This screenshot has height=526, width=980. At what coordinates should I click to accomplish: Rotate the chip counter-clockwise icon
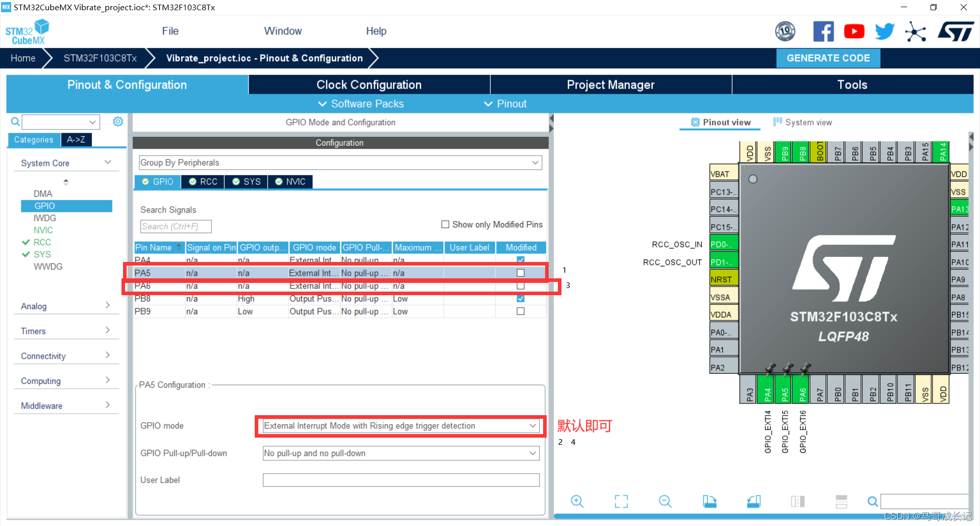753,501
